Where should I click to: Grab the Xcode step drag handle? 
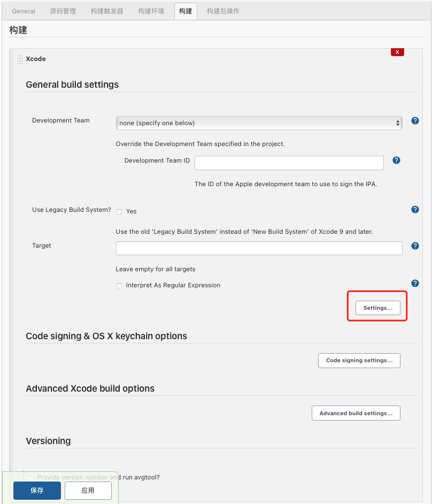point(20,59)
